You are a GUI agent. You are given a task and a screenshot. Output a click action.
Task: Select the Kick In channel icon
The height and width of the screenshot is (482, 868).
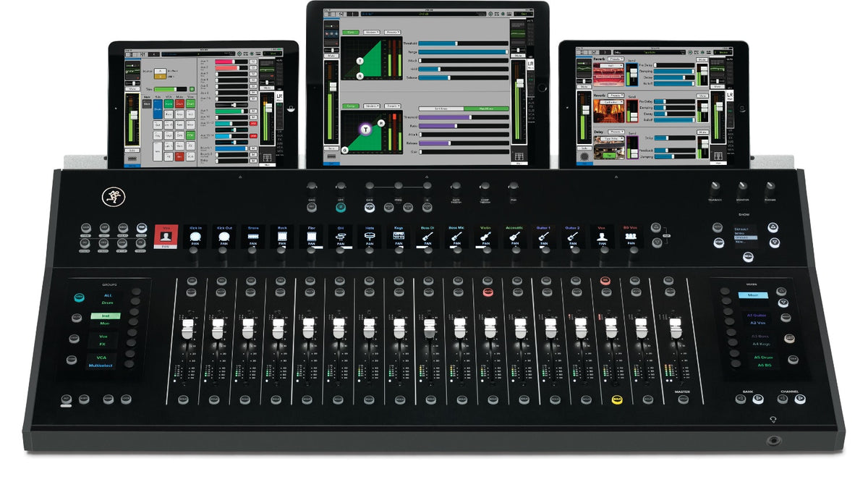coord(194,237)
